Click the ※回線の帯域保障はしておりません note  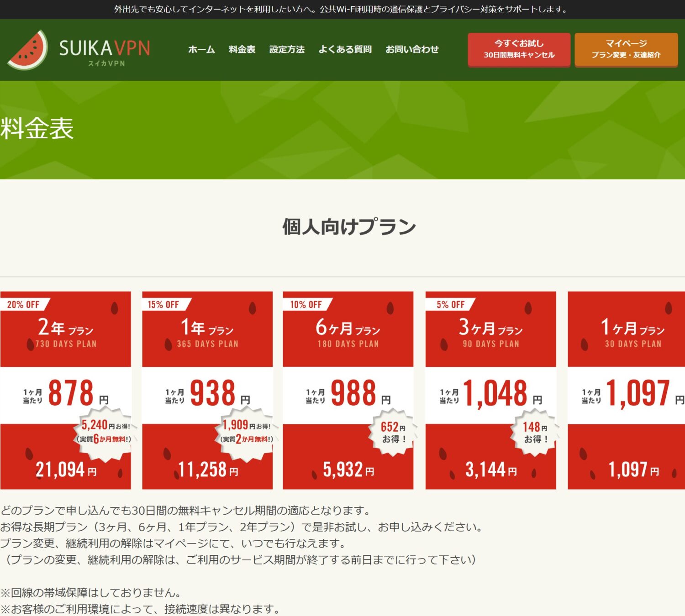coord(91,592)
